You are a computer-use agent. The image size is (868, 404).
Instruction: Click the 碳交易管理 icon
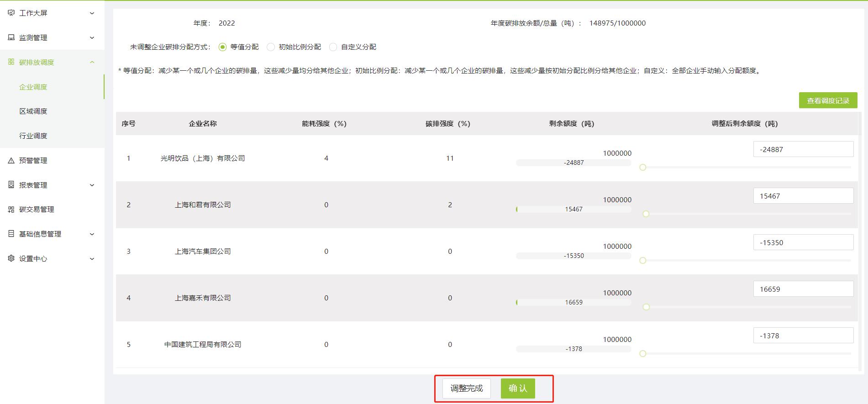pyautogui.click(x=11, y=210)
